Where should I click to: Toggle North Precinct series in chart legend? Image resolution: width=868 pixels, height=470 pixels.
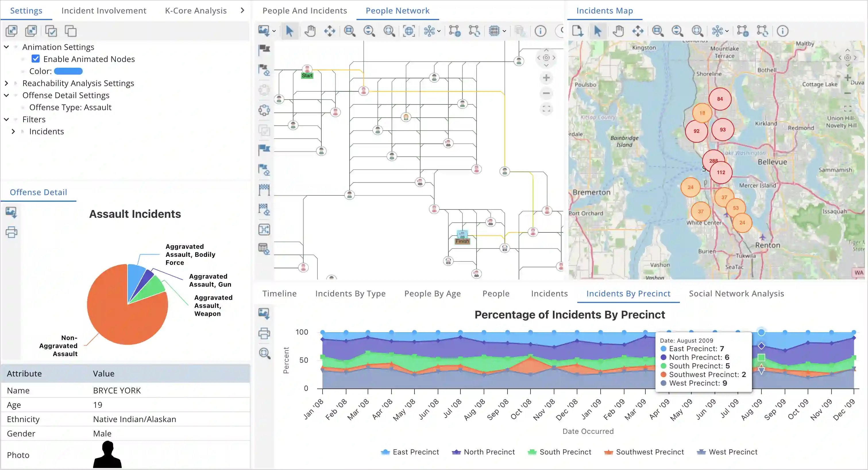point(483,452)
